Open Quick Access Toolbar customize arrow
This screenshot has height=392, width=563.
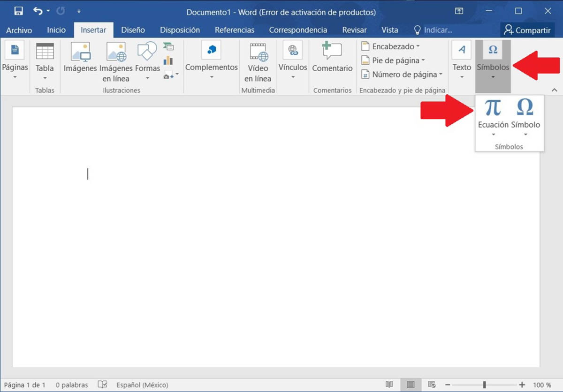point(79,11)
